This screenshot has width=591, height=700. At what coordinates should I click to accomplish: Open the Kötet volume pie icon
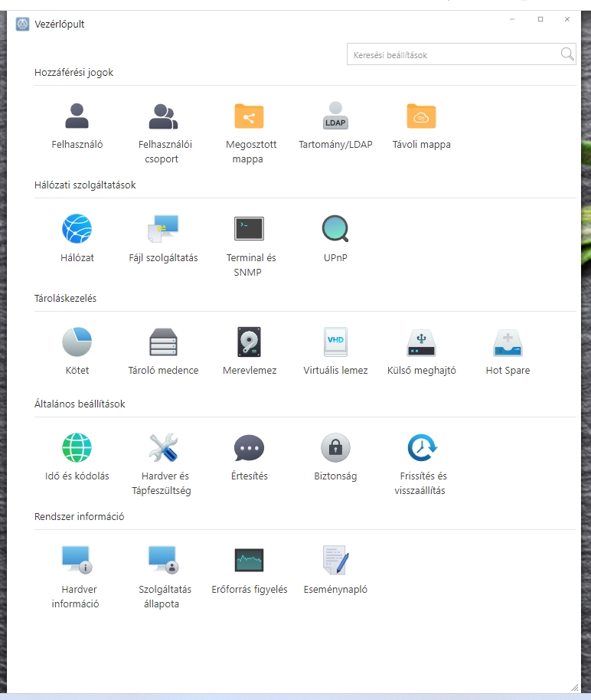click(77, 342)
